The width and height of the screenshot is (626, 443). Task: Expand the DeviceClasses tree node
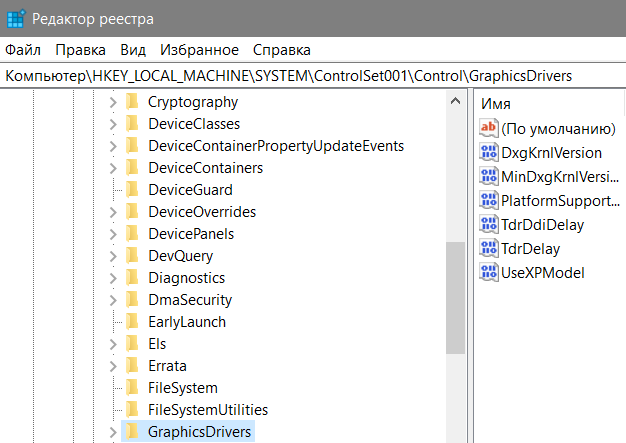pos(112,124)
